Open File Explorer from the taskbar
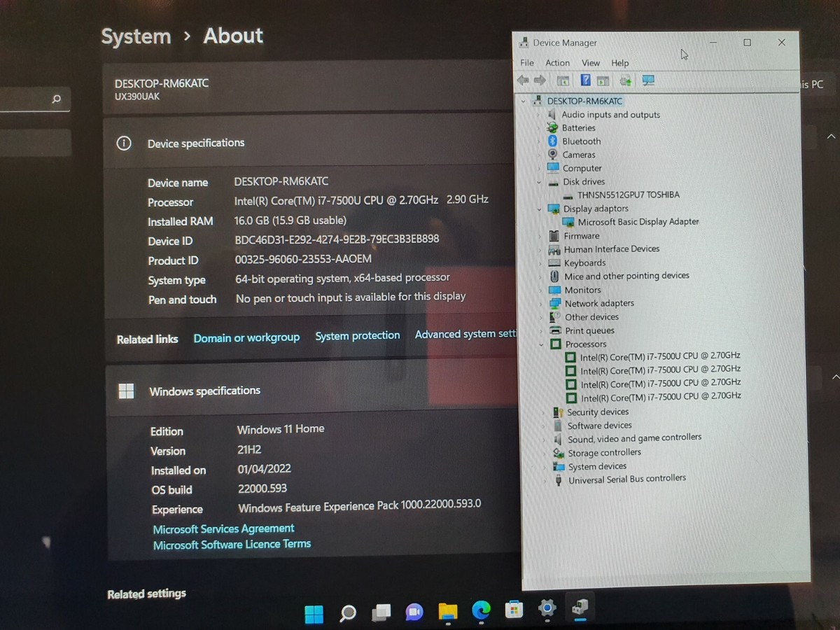Screen dimensions: 840x630 448,611
